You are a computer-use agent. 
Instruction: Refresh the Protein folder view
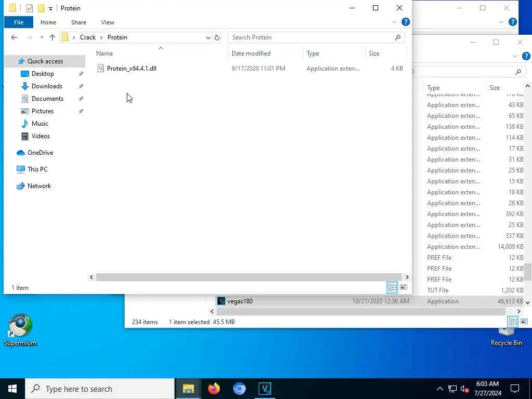[217, 37]
